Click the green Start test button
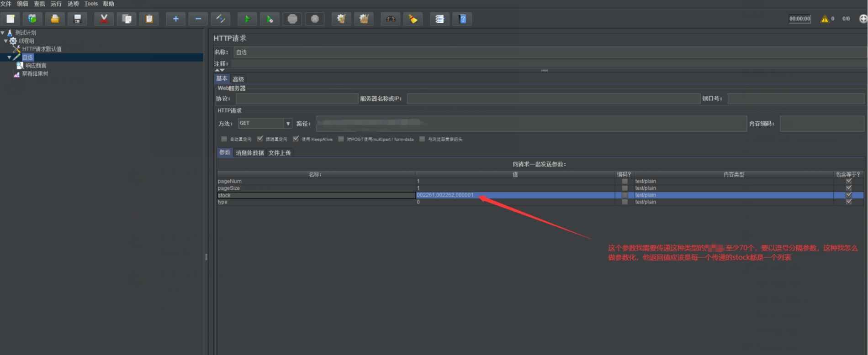The width and height of the screenshot is (868, 355). pos(247,19)
